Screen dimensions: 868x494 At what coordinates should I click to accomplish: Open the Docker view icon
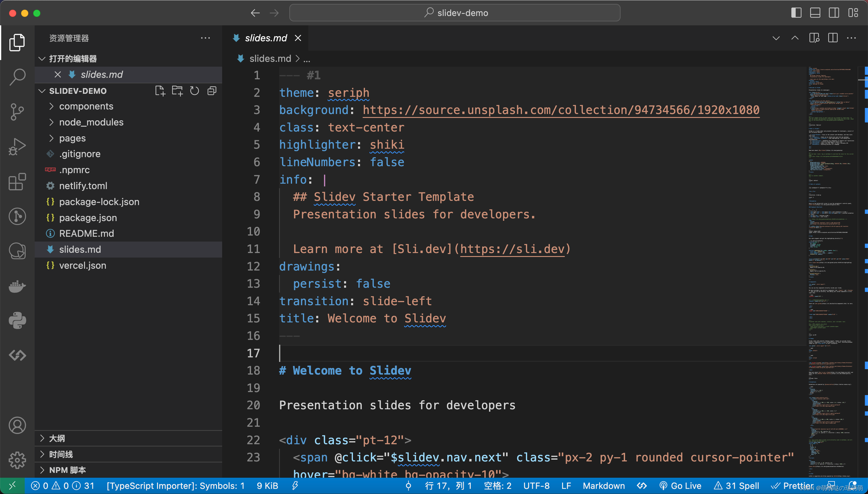tap(17, 287)
